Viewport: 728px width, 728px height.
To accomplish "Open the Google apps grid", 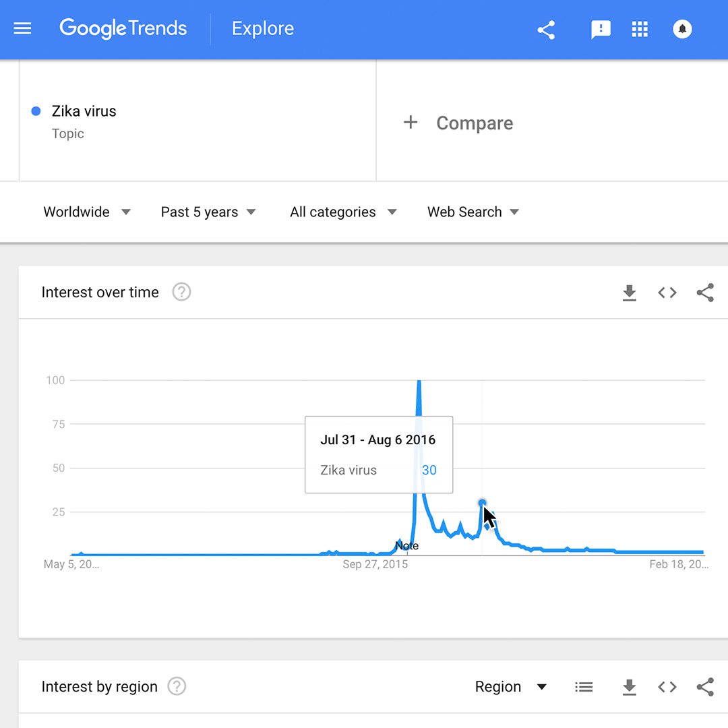I will tap(640, 29).
